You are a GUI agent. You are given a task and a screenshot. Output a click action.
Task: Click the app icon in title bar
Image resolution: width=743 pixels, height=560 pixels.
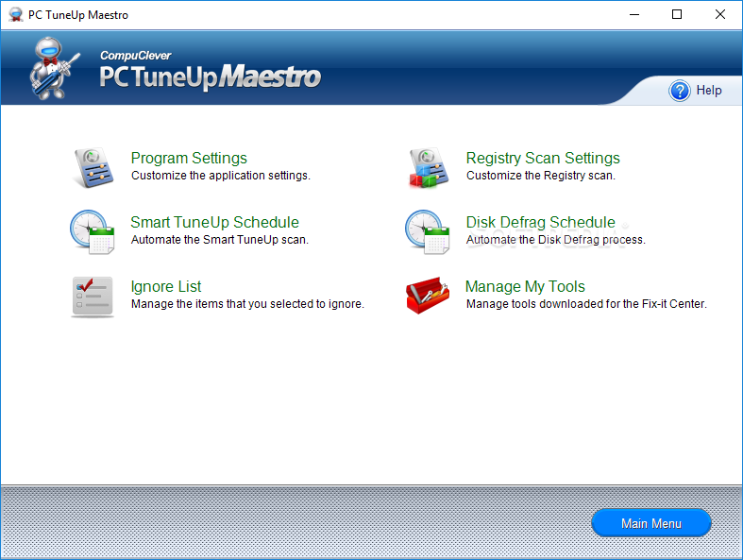[16, 15]
